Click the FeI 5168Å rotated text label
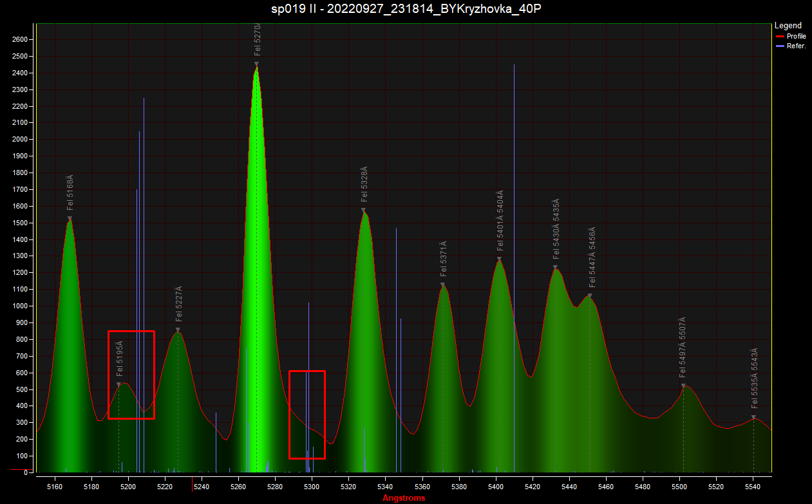Viewport: 812px width, 504px height. tap(70, 193)
